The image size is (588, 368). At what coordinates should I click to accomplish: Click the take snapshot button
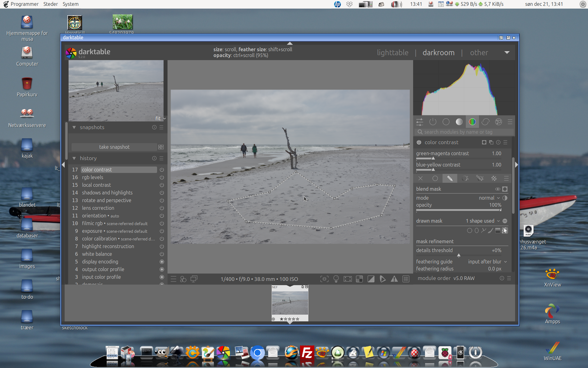click(x=114, y=147)
